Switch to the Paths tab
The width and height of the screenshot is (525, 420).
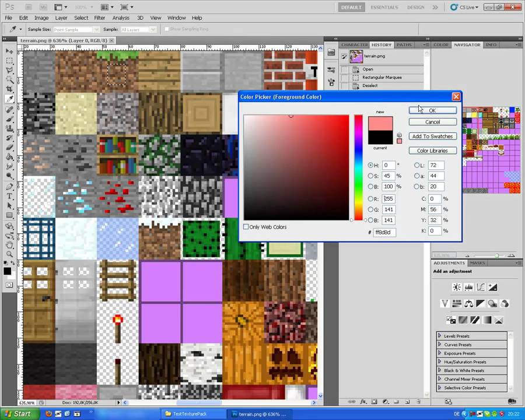click(404, 44)
